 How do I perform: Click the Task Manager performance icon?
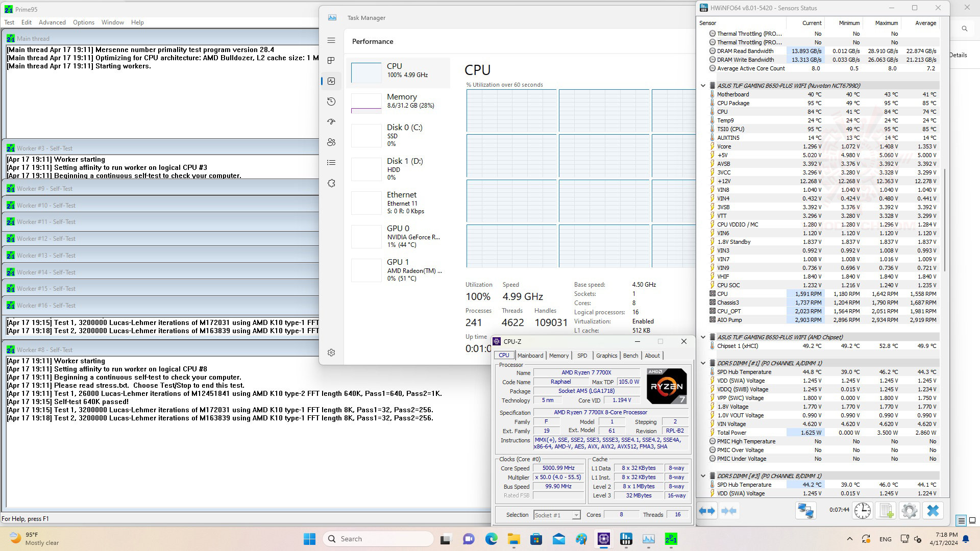[x=331, y=81]
